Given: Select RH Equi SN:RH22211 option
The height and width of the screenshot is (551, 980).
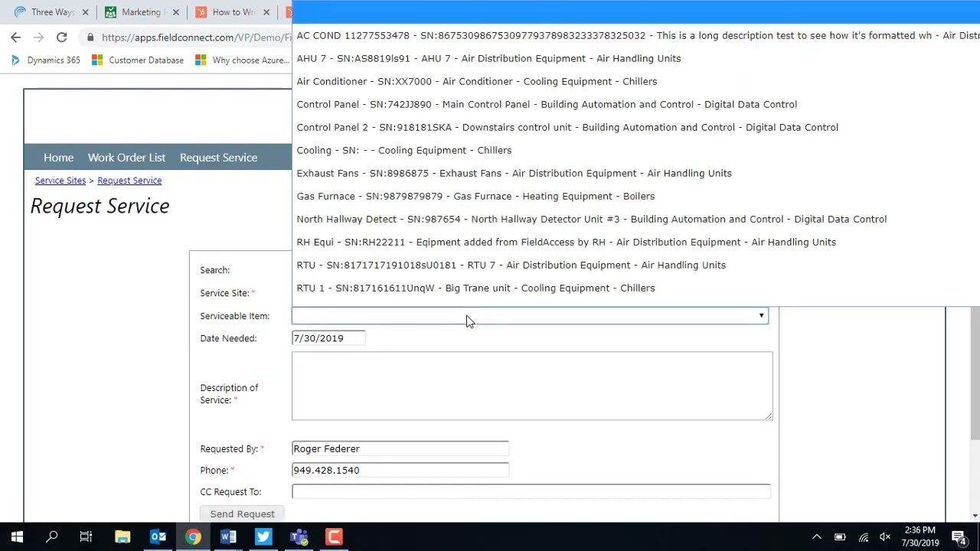Looking at the screenshot, I should 636,242.
